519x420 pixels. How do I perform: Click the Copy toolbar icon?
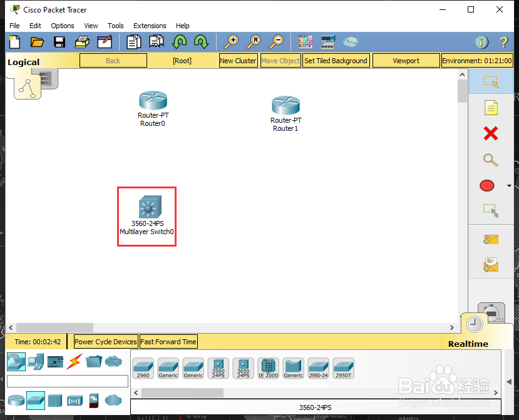pos(134,42)
